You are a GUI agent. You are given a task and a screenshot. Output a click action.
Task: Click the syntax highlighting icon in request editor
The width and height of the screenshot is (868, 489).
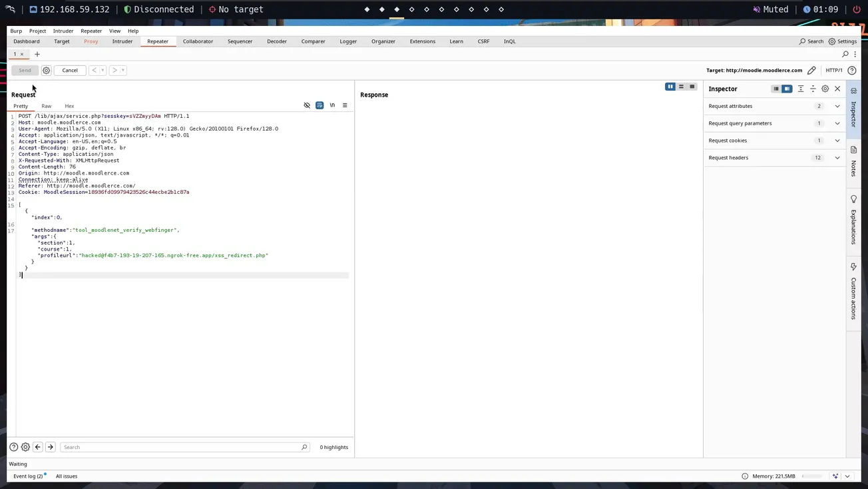[x=320, y=105]
